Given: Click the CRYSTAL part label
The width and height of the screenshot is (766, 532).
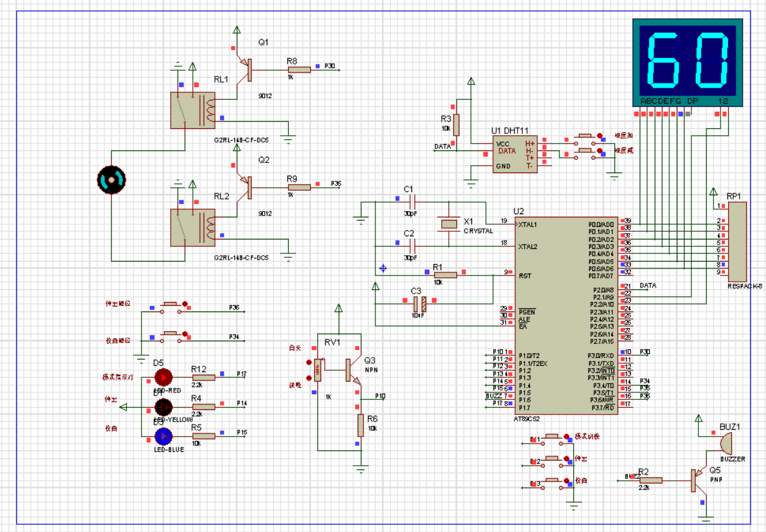Looking at the screenshot, I should click(478, 231).
